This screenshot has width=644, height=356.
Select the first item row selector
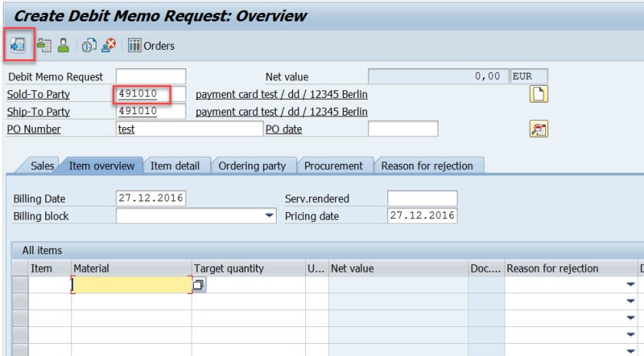[x=21, y=285]
